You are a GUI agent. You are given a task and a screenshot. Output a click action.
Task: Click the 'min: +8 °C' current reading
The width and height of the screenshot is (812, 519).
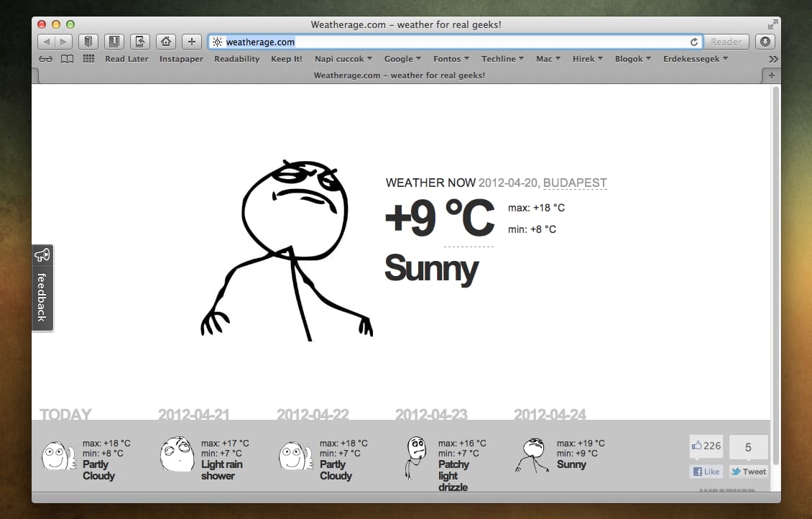[532, 229]
